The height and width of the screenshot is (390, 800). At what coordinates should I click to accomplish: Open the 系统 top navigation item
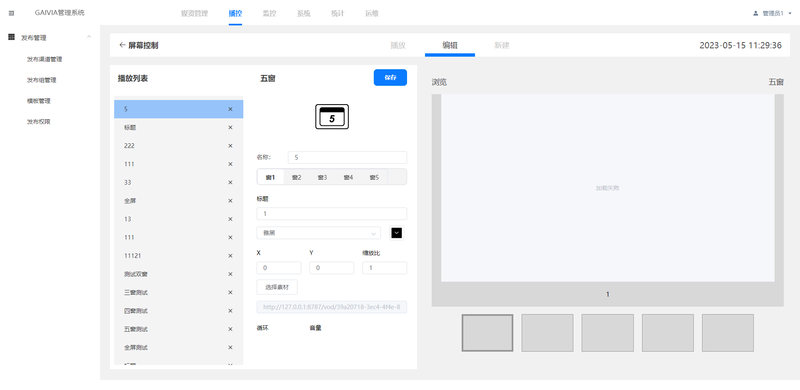304,14
